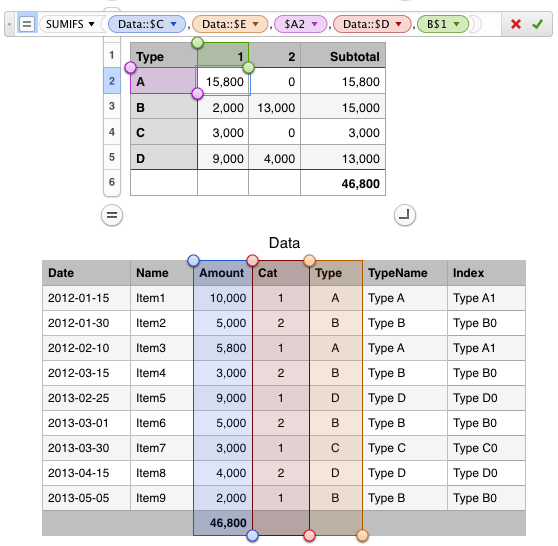Open the Data::$E reference dropdown arrow

point(256,24)
